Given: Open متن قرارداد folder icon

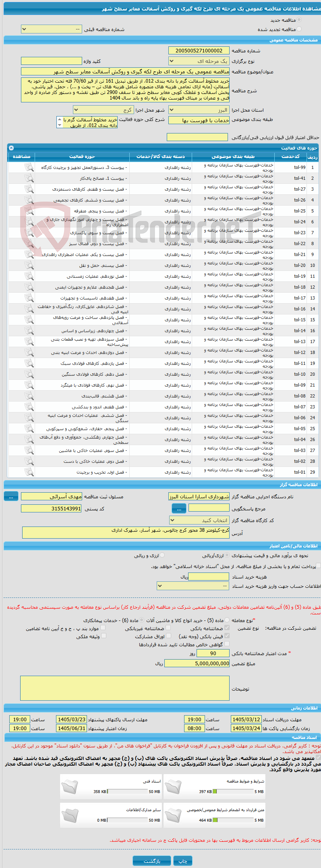Looking at the screenshot, I should click(173, 815).
